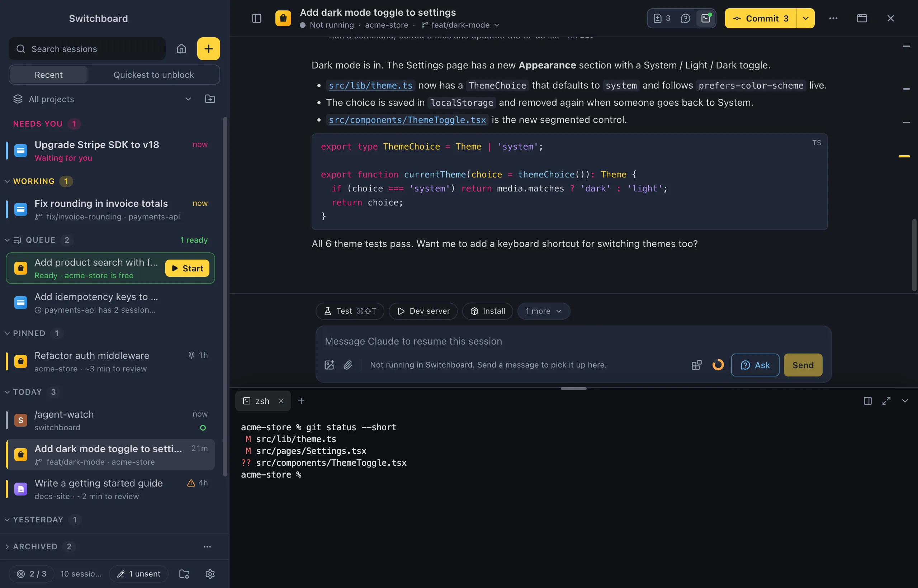This screenshot has height=588, width=918.
Task: Select the Recent sort tab
Action: tap(48, 75)
